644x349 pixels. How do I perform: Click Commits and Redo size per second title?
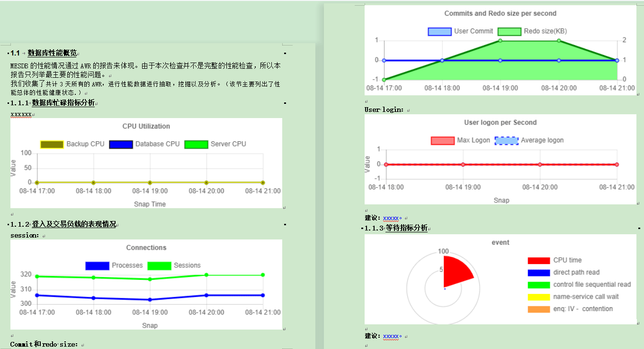click(501, 13)
